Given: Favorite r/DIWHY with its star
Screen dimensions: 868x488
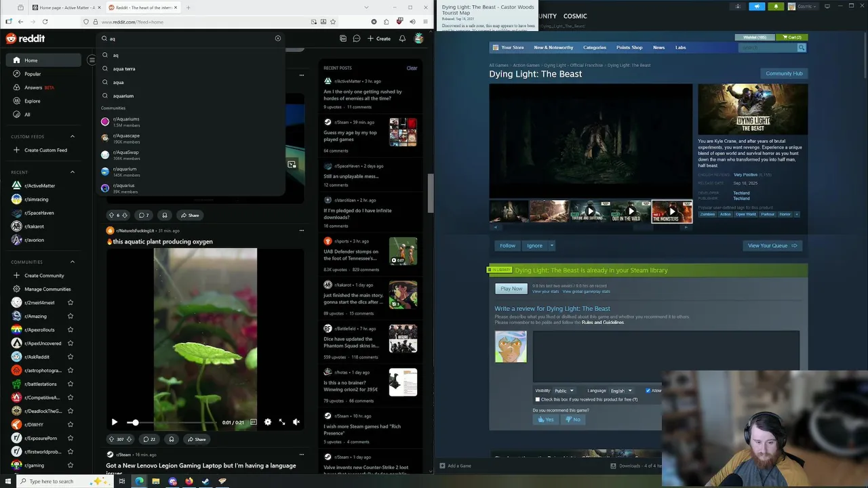Looking at the screenshot, I should pyautogui.click(x=71, y=424).
